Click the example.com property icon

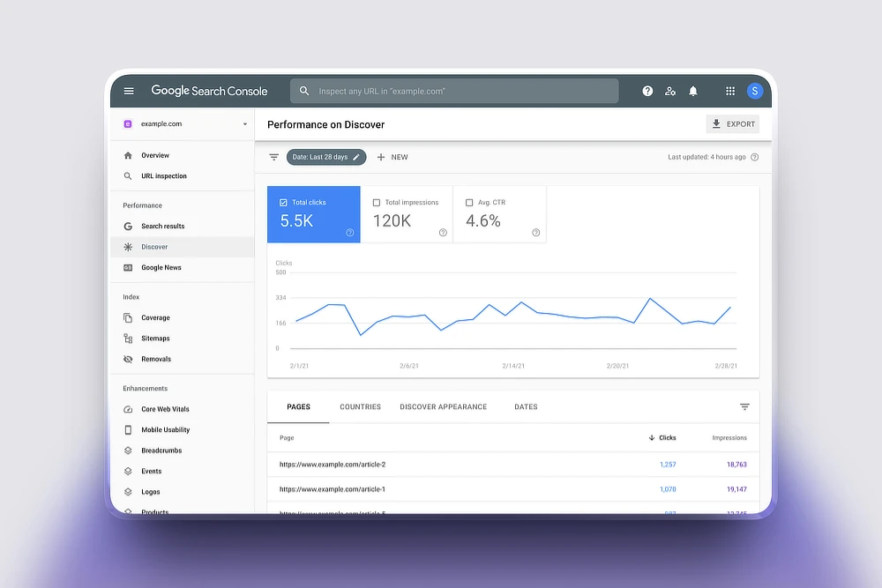tap(128, 123)
